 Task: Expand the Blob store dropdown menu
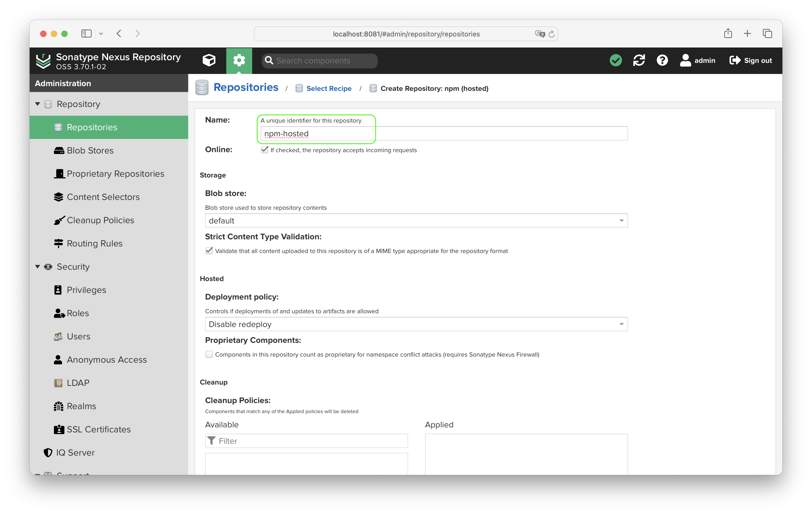[621, 221]
